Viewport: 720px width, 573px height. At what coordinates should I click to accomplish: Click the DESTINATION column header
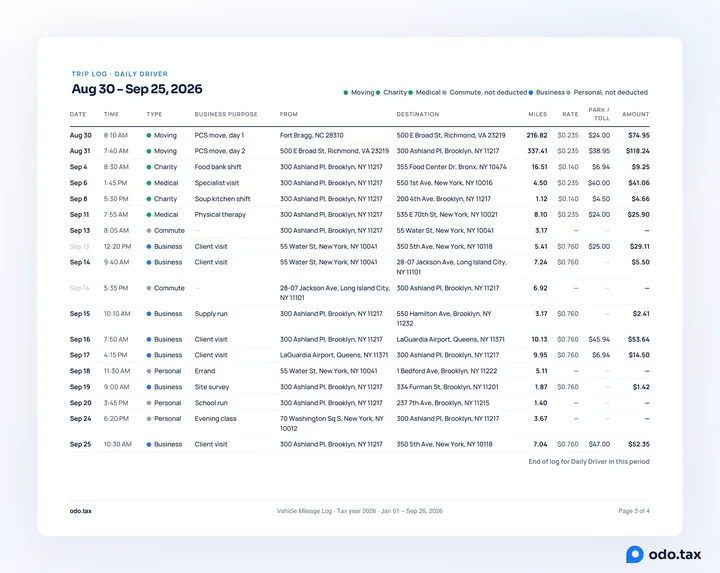[418, 114]
